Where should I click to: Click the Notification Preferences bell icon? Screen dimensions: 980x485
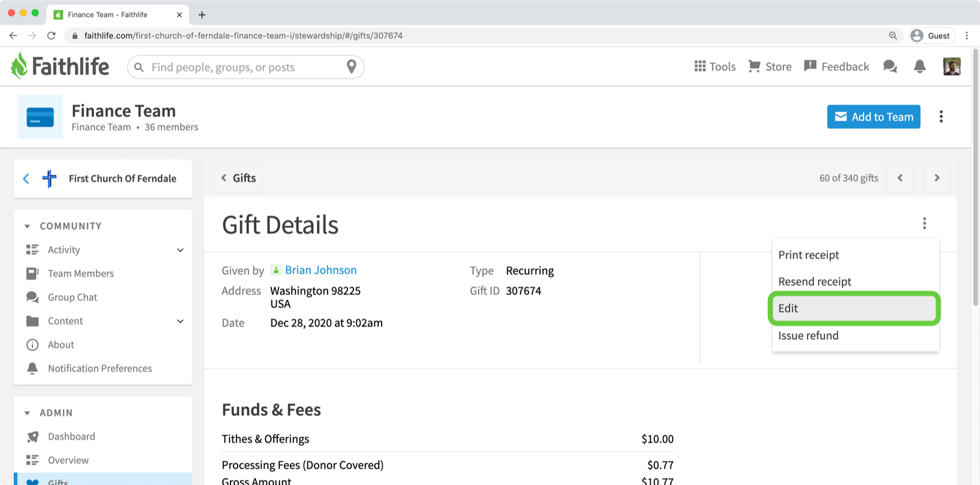[x=32, y=368]
